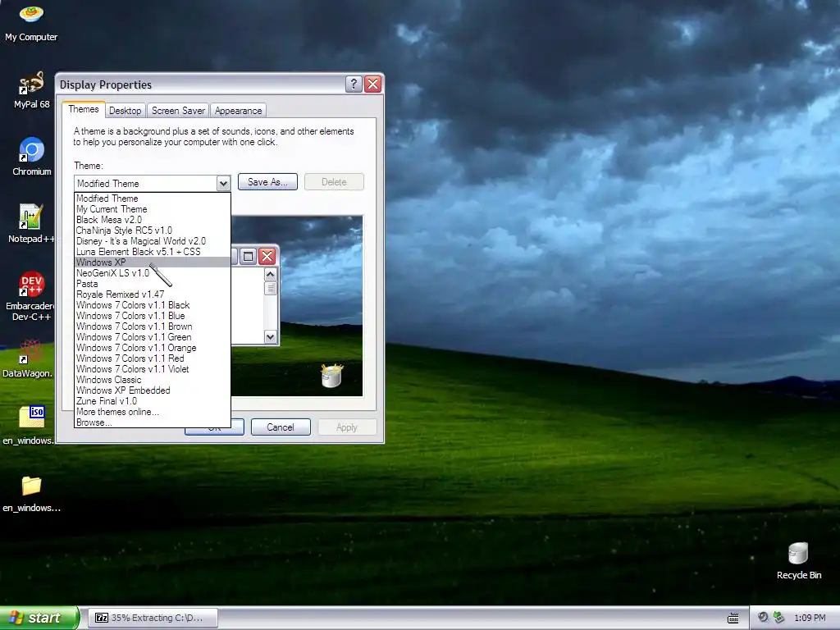Open the My Computer desktop icon
The image size is (840, 630).
31,22
